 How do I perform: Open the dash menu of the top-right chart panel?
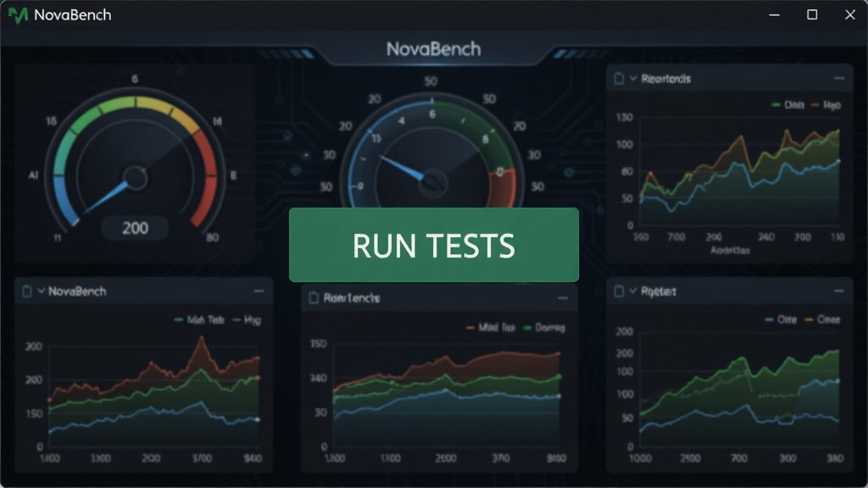coord(839,79)
